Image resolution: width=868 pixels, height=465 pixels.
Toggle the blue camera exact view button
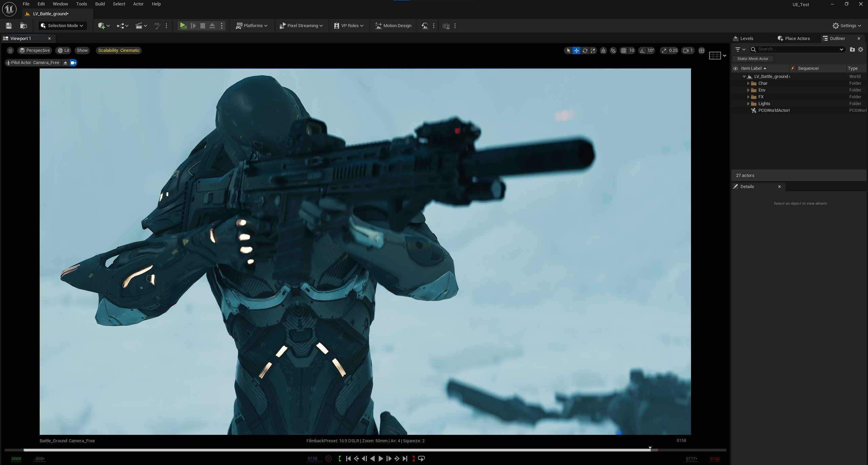(73, 63)
